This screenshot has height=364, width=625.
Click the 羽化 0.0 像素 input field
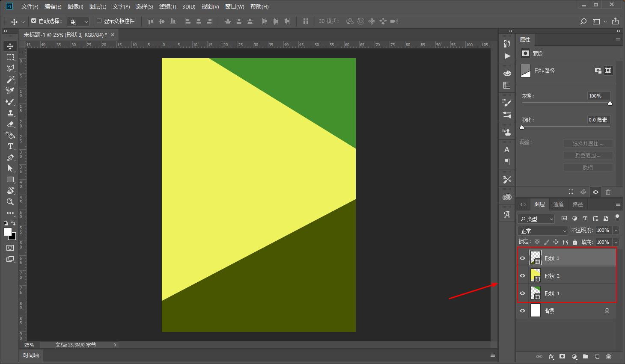(x=598, y=120)
